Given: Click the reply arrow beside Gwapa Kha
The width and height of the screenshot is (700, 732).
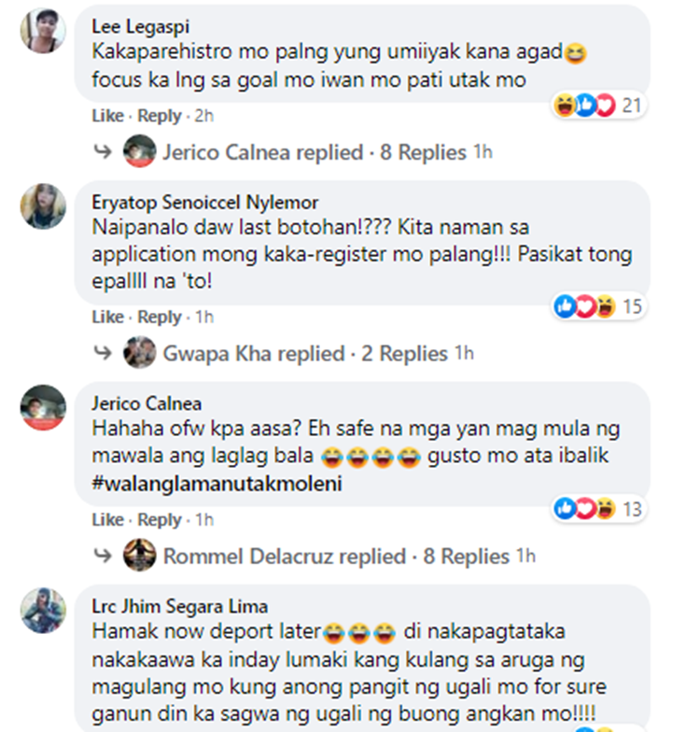Looking at the screenshot, I should pyautogui.click(x=103, y=353).
